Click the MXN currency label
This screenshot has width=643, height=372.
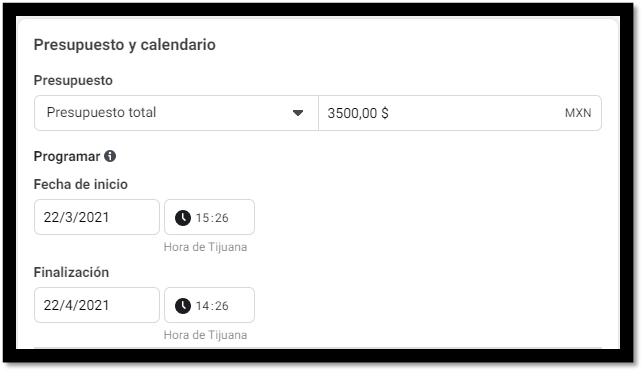578,113
